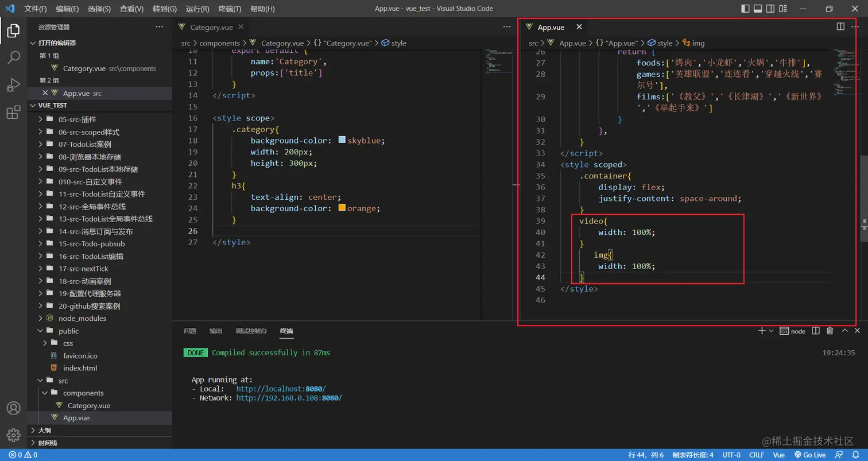Open the Manage gear icon
Viewport: 868px width, 461px height.
pos(13,435)
